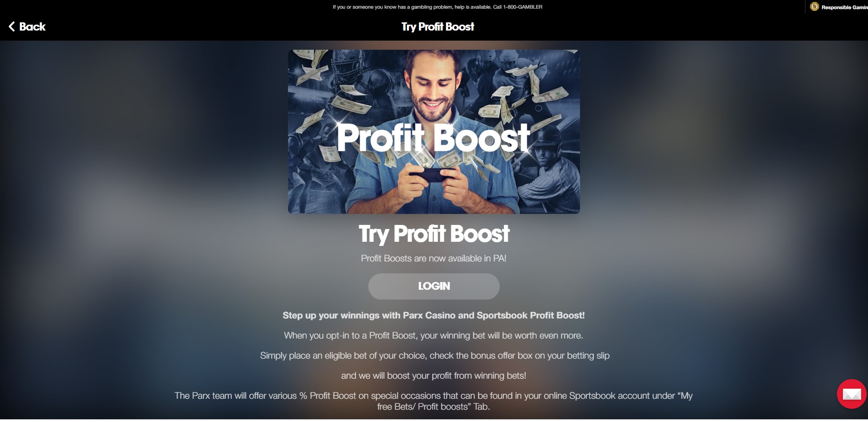Go back using the Back label
The width and height of the screenshot is (868, 422).
point(32,27)
